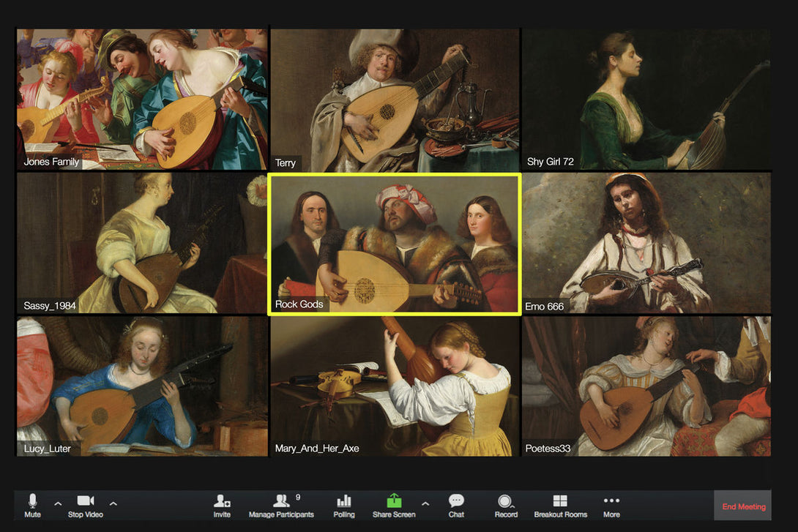The height and width of the screenshot is (532, 798).
Task: Stop the video camera
Action: click(86, 505)
